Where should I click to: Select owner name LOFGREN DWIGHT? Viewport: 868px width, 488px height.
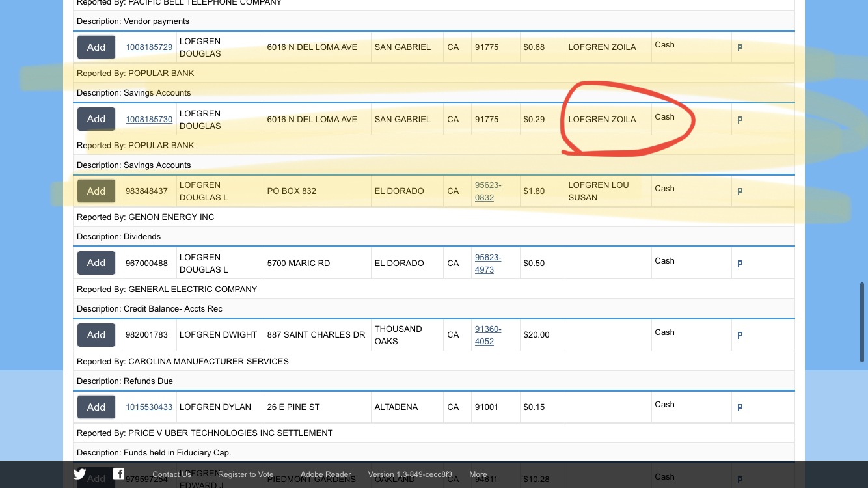(x=218, y=335)
